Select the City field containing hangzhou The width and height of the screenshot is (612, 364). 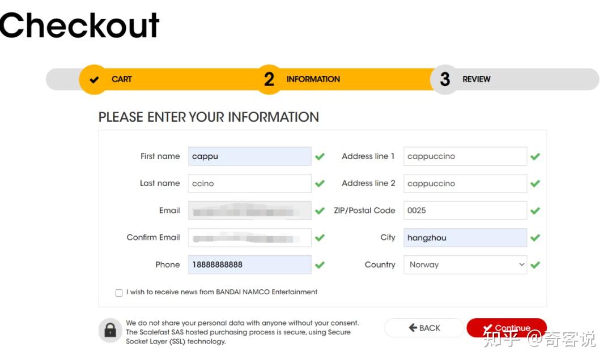[465, 238]
